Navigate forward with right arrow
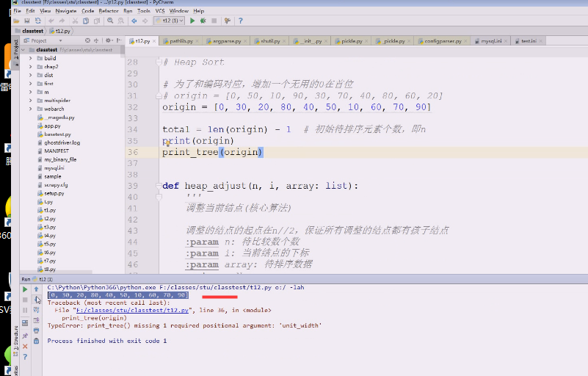Viewport: 588px width, 376px height. click(145, 21)
